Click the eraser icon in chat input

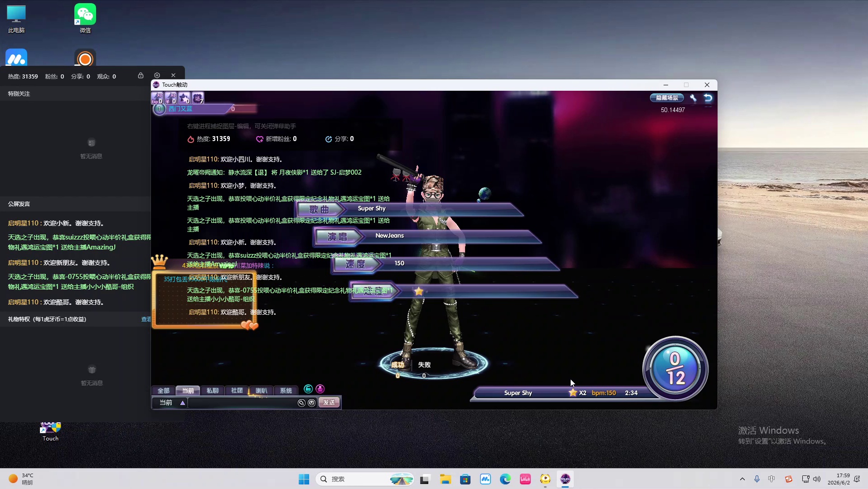pyautogui.click(x=301, y=403)
